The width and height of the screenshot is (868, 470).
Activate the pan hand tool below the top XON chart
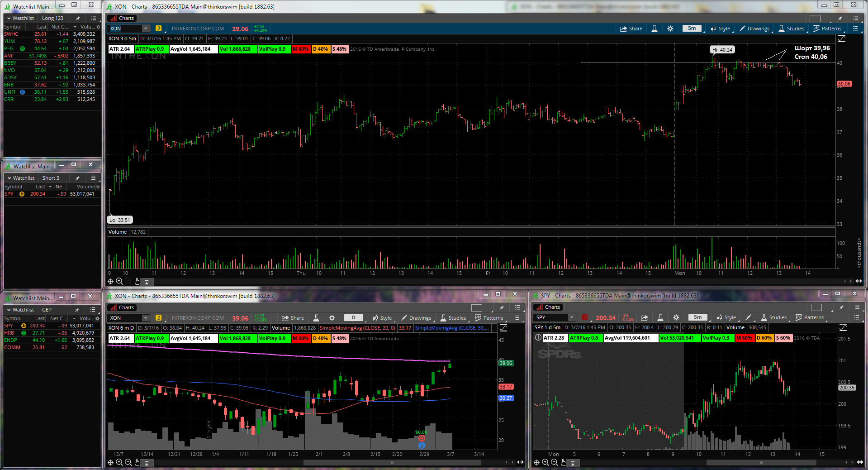137,281
